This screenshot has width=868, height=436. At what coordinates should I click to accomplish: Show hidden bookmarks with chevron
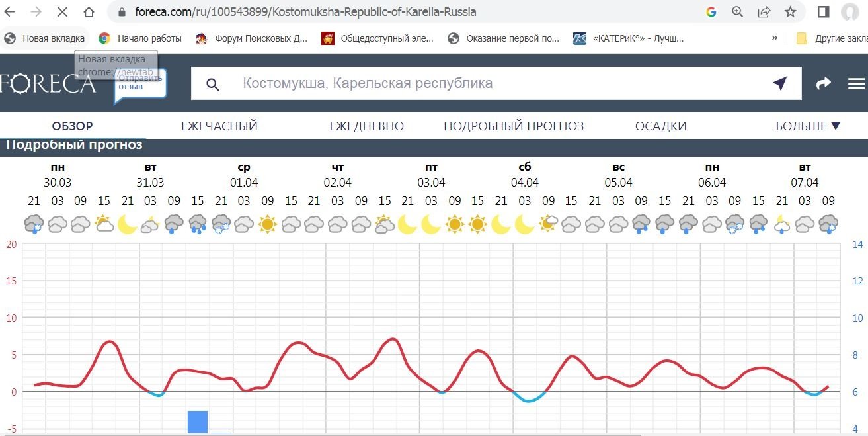774,38
